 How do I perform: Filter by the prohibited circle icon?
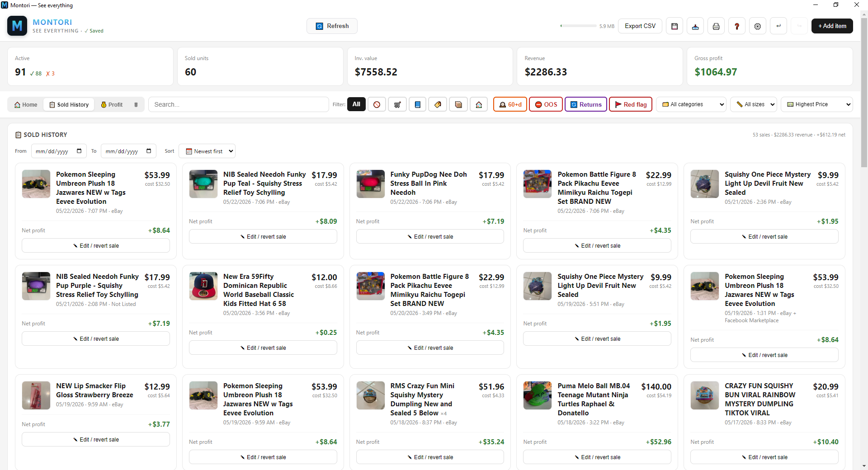click(377, 104)
